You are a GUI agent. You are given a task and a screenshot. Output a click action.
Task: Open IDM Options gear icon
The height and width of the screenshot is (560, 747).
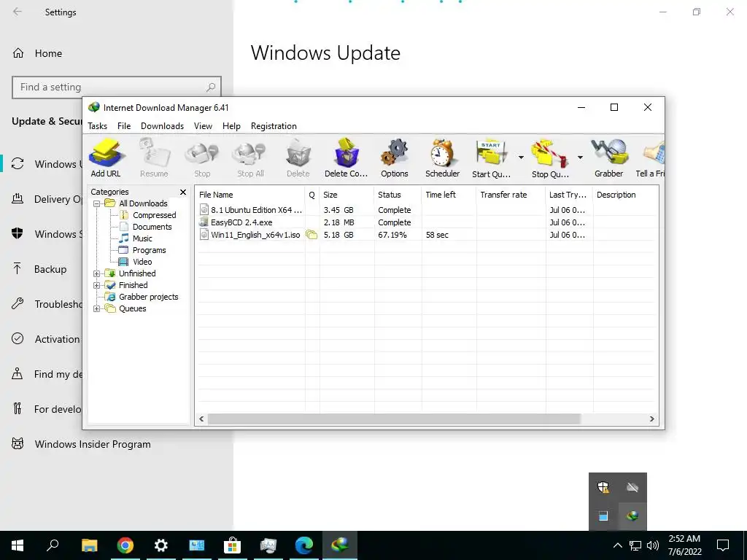pos(395,158)
